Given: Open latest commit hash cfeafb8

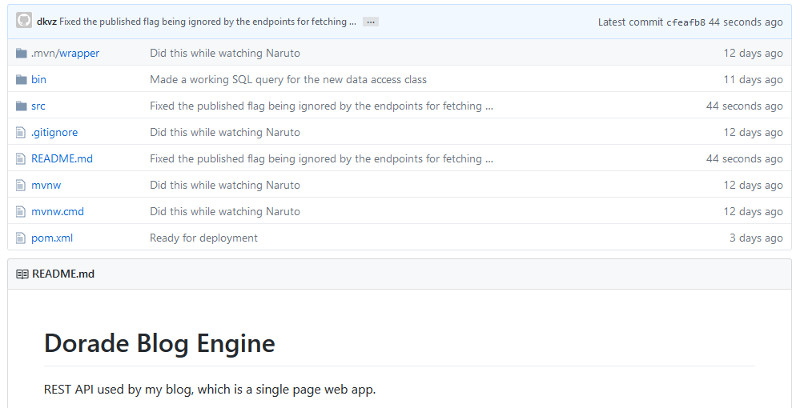Looking at the screenshot, I should pyautogui.click(x=686, y=22).
